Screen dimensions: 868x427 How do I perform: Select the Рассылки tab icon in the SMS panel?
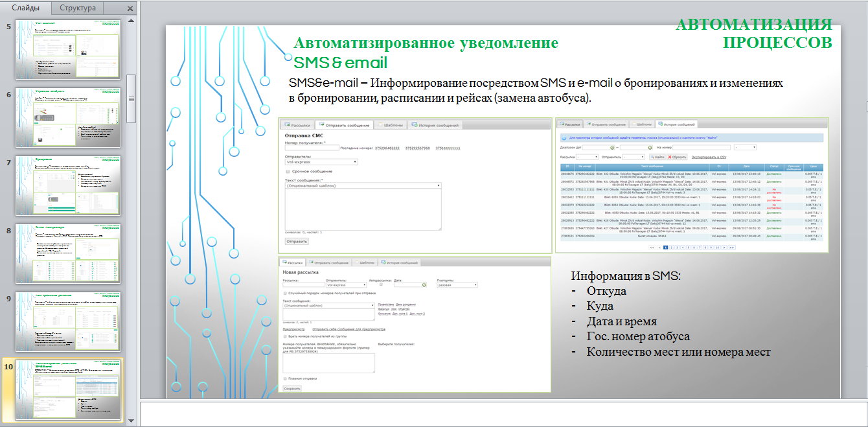point(287,124)
